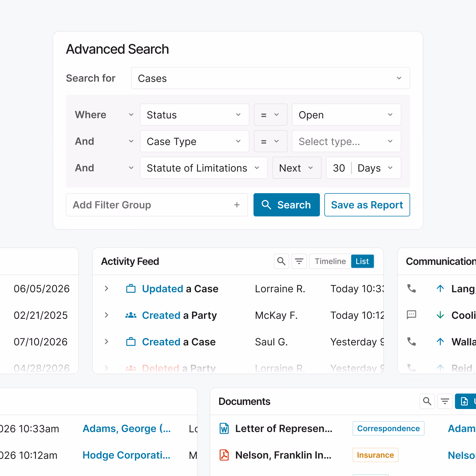Click people icon beside Created a Party
This screenshot has height=476, width=476.
pos(131,315)
